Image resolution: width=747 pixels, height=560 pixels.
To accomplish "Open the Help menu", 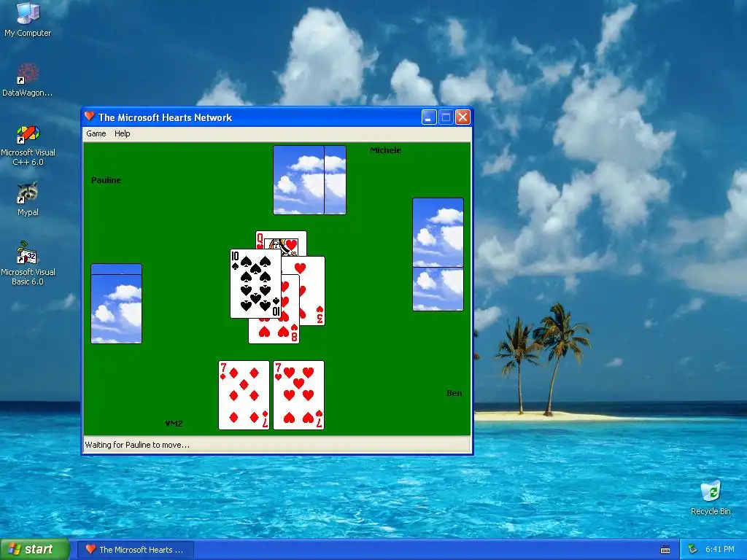I will (x=122, y=134).
